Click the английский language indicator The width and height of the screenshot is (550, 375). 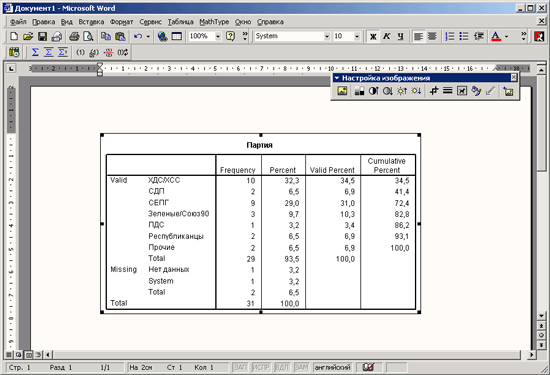coord(333,367)
